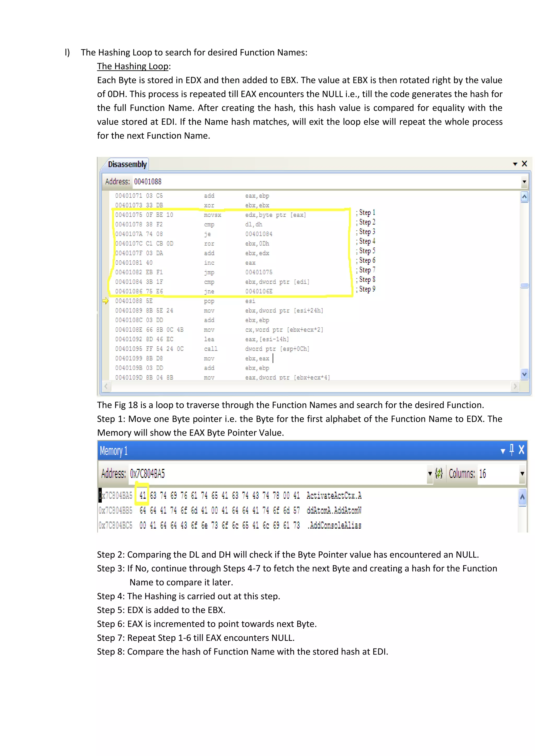Click the Disassembly Address field 00401088

(326, 181)
